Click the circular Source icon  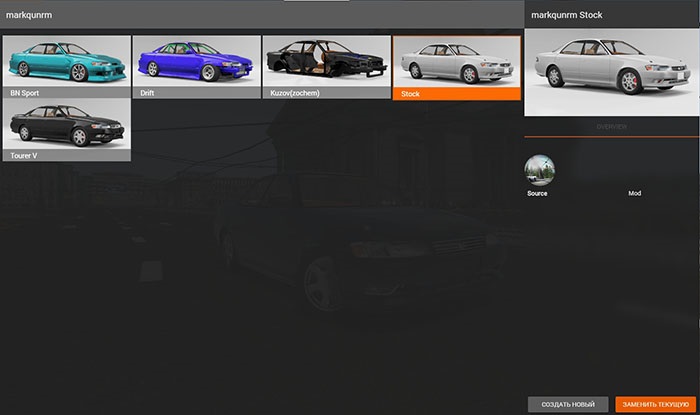[541, 169]
